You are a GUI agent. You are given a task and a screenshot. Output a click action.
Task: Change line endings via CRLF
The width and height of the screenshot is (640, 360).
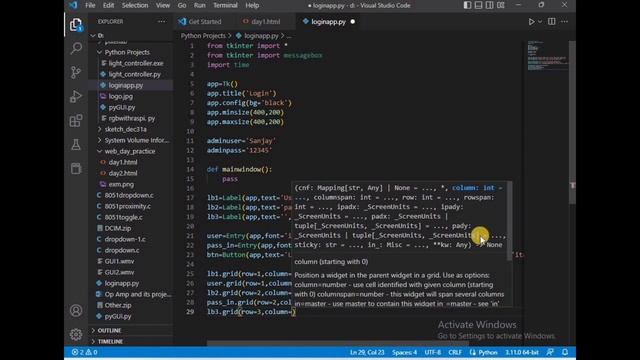(x=455, y=352)
